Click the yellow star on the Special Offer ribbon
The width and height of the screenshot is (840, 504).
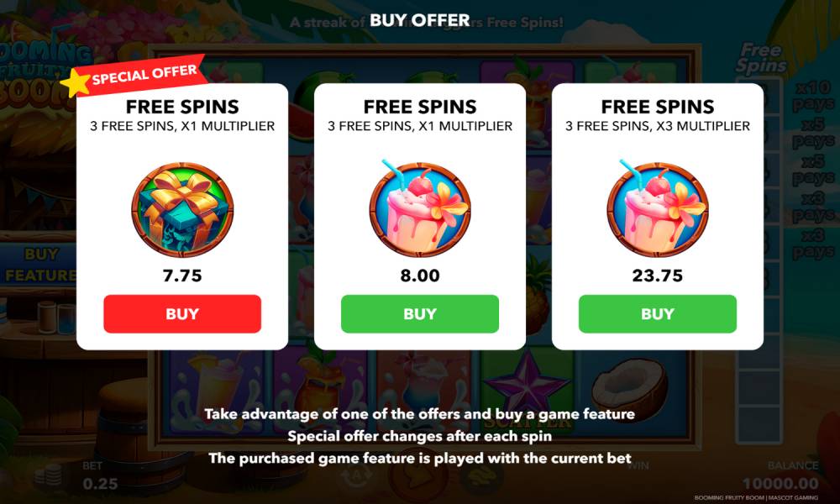pyautogui.click(x=75, y=83)
